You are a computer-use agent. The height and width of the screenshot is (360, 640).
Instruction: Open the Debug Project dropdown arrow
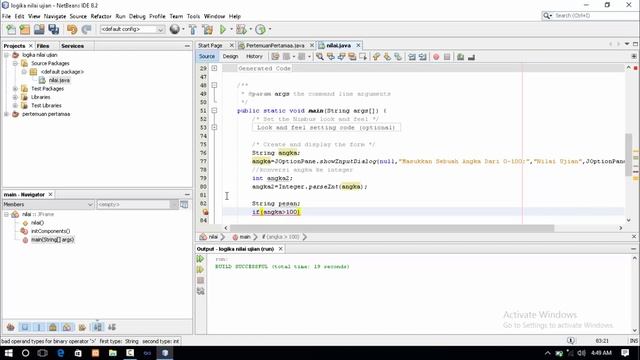click(250, 29)
